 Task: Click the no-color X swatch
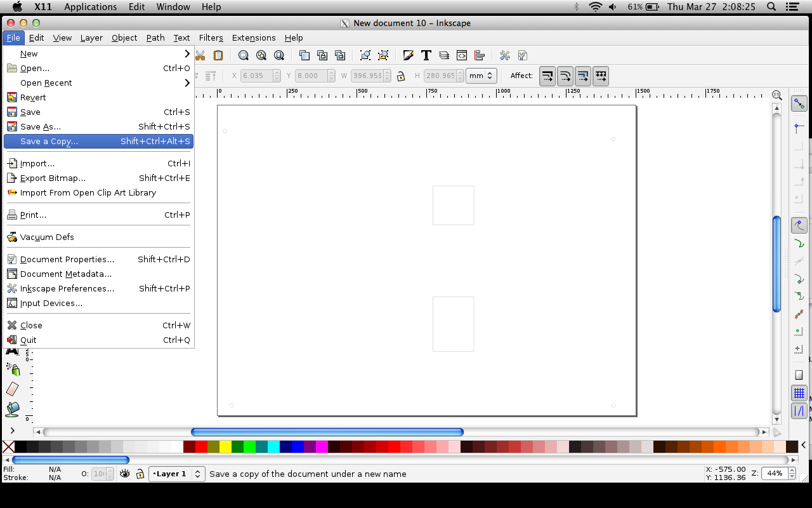coord(8,446)
